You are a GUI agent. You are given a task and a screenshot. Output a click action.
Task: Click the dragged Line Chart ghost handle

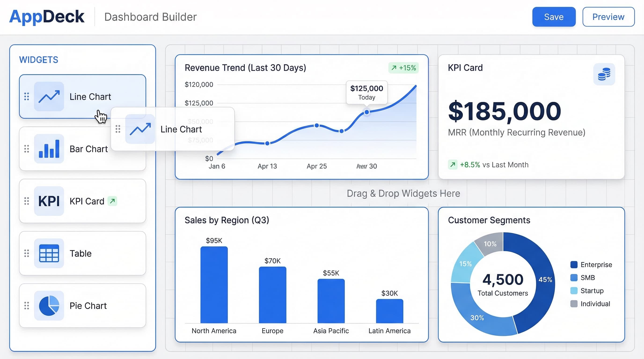click(x=118, y=129)
